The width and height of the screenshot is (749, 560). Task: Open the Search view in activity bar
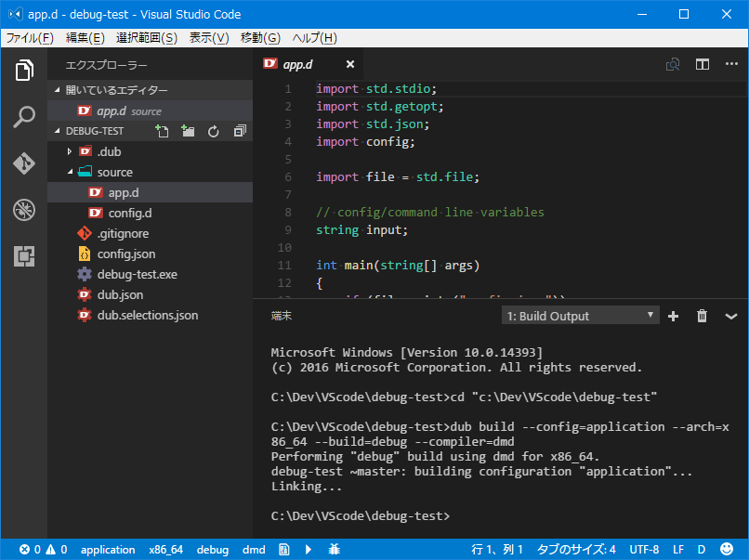[24, 117]
